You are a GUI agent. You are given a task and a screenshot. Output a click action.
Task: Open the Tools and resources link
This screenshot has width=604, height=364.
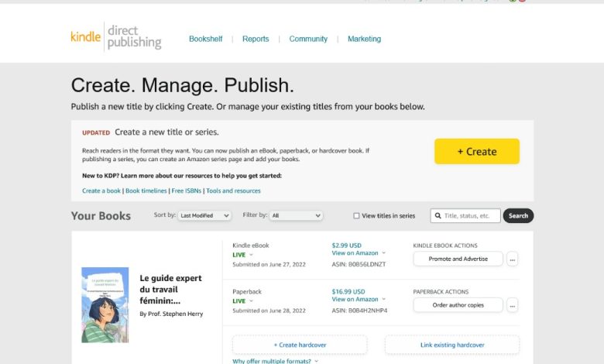point(233,191)
